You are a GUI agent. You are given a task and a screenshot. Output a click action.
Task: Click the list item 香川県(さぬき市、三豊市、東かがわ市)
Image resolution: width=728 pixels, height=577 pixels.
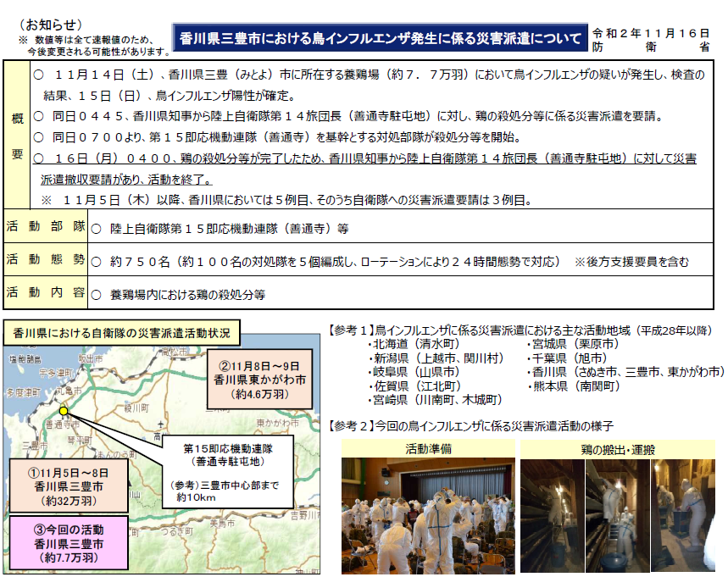click(626, 372)
